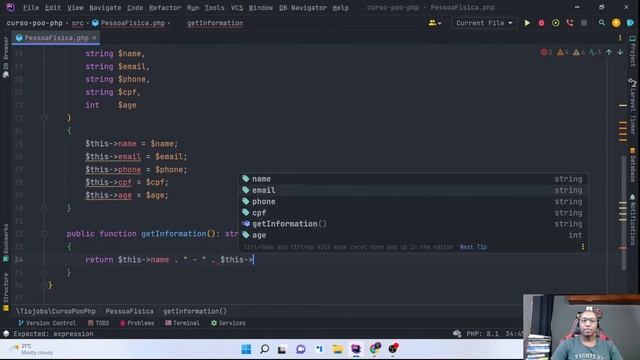This screenshot has width=640, height=360.
Task: Open the Run menu
Action: 193,7
